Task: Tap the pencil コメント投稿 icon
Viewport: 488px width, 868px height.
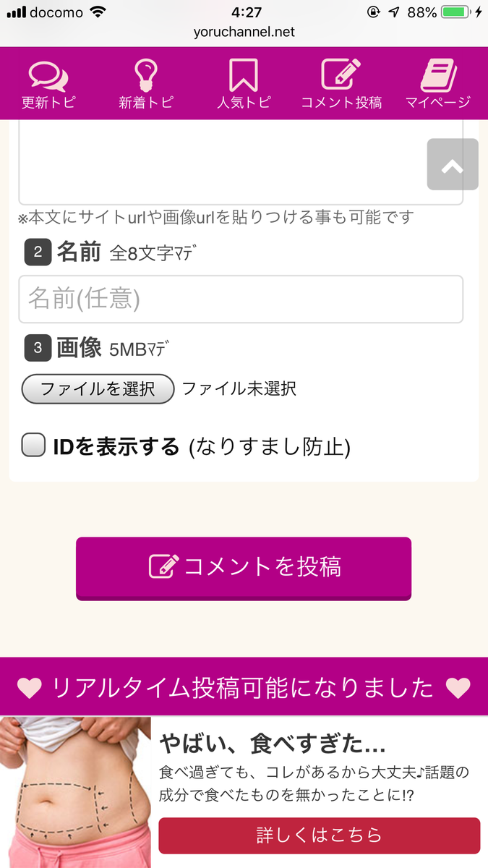Action: [341, 76]
